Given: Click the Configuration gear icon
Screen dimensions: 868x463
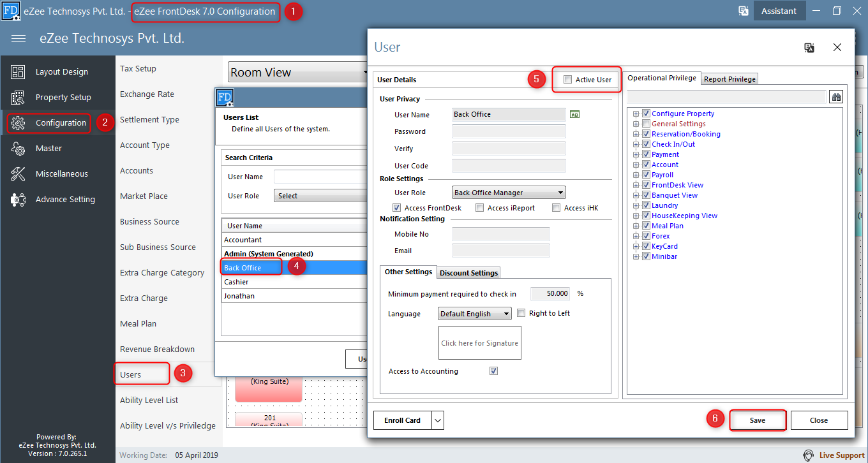Looking at the screenshot, I should click(x=18, y=123).
